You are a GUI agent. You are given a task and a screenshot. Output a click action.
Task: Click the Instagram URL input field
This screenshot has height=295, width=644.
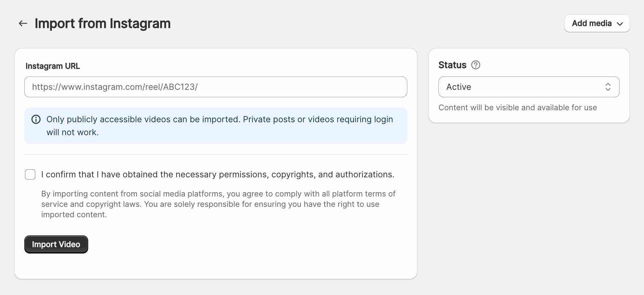point(215,87)
